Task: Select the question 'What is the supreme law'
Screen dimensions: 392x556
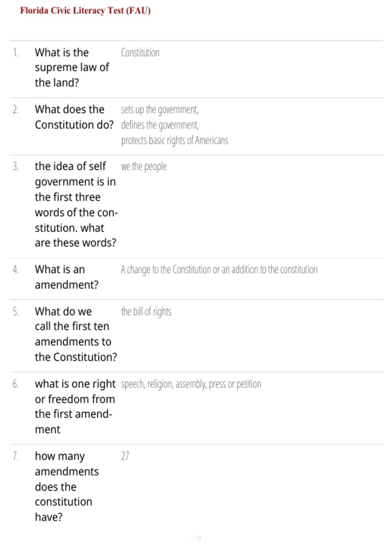Action: point(72,67)
